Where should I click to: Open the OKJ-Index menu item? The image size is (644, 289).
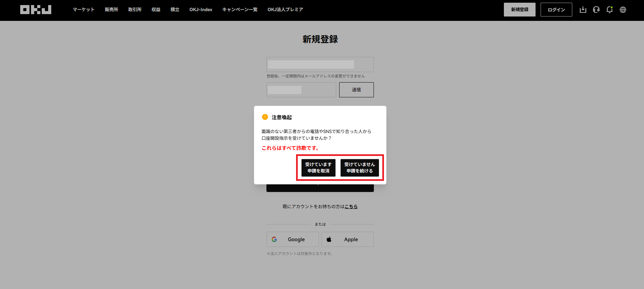(201, 10)
